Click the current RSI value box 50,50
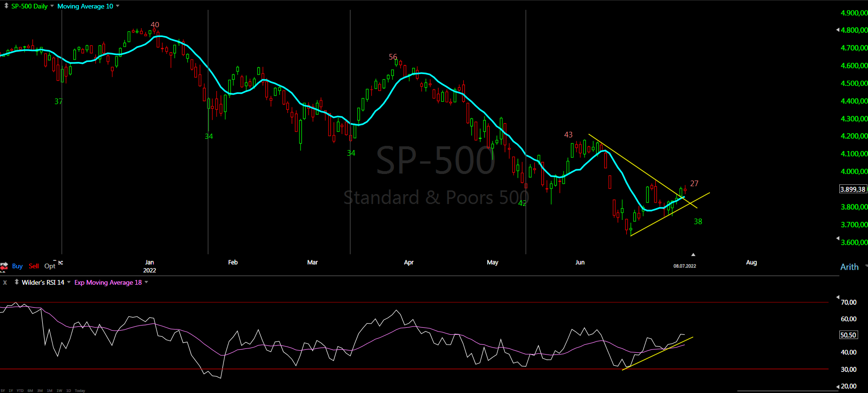 point(848,335)
